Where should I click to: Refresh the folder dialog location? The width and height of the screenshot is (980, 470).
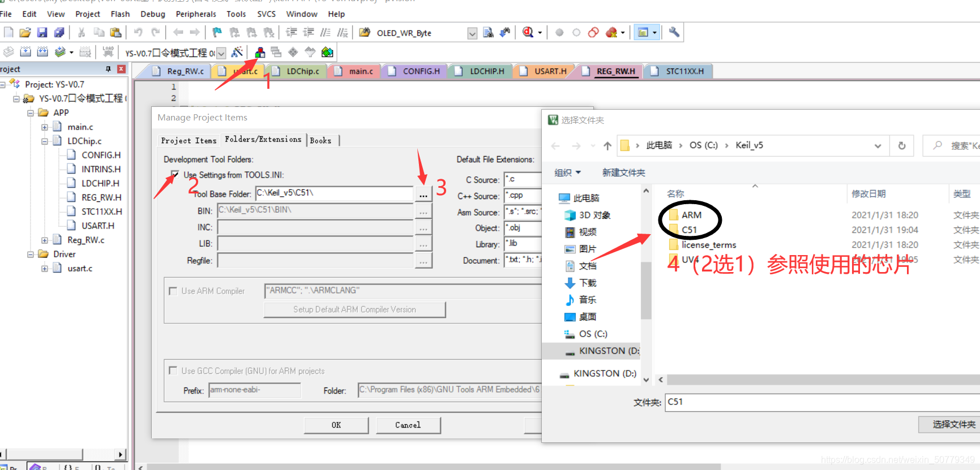(902, 145)
